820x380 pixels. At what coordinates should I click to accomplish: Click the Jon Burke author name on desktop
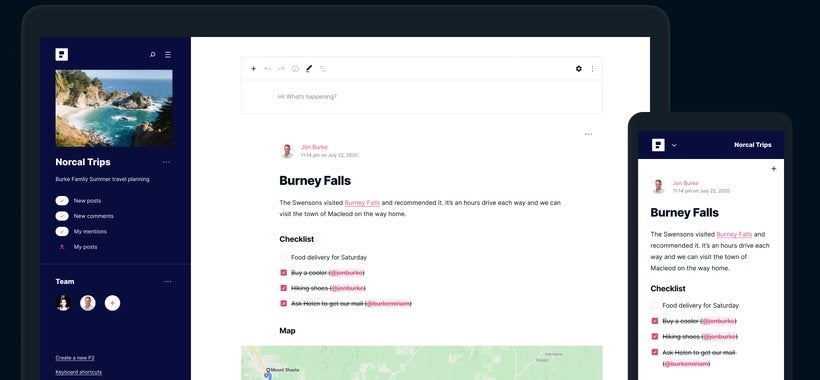pyautogui.click(x=314, y=147)
